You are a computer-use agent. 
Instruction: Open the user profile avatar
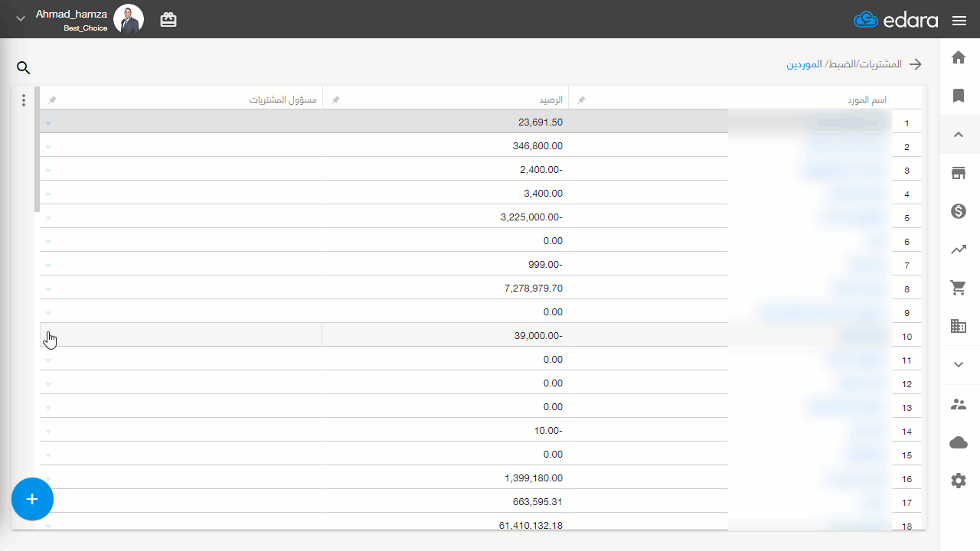pos(129,19)
